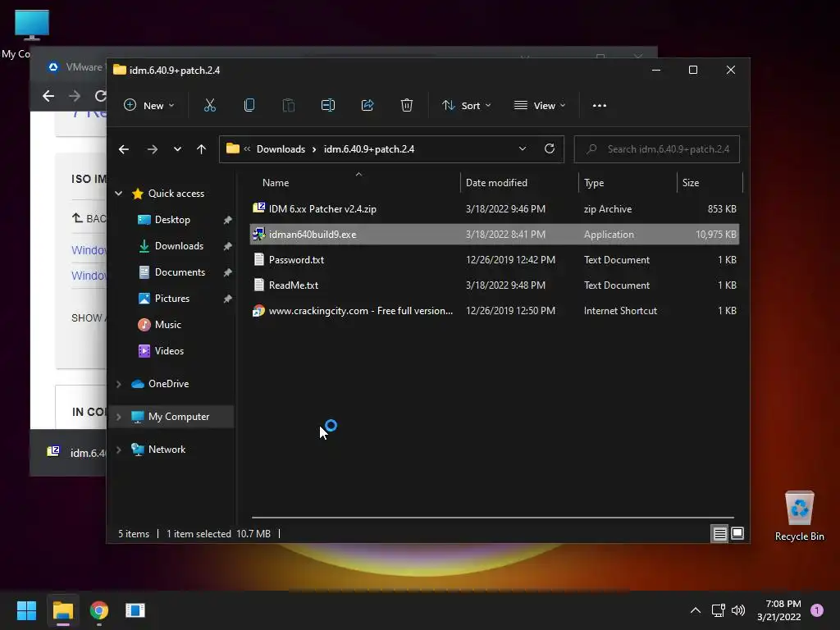Navigate up one folder level
This screenshot has height=630, width=840.
[x=201, y=149]
